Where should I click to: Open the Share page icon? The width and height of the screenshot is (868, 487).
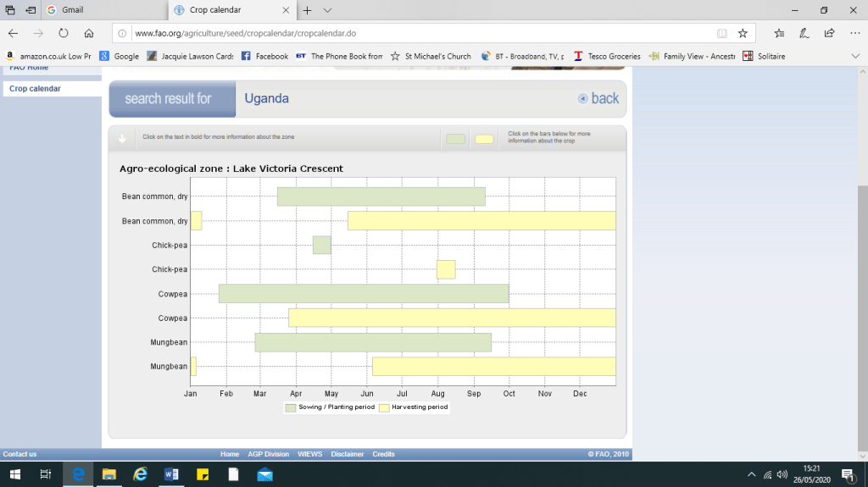pos(829,33)
